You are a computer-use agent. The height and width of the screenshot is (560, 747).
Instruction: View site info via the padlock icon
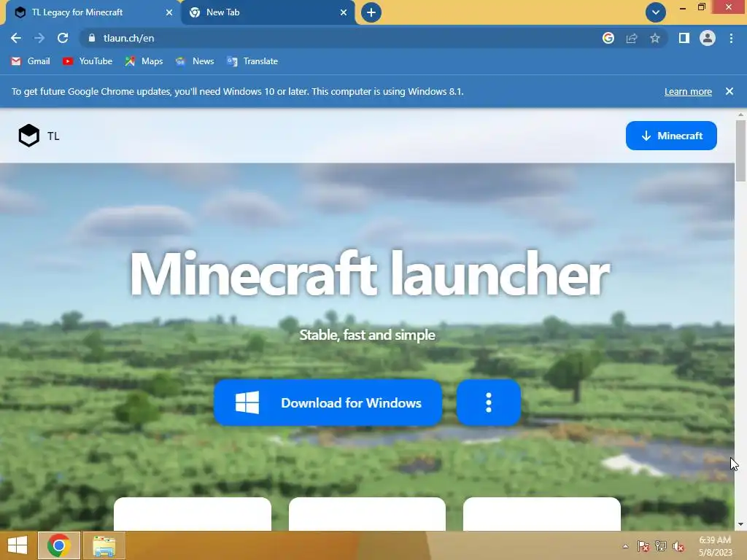tap(92, 38)
